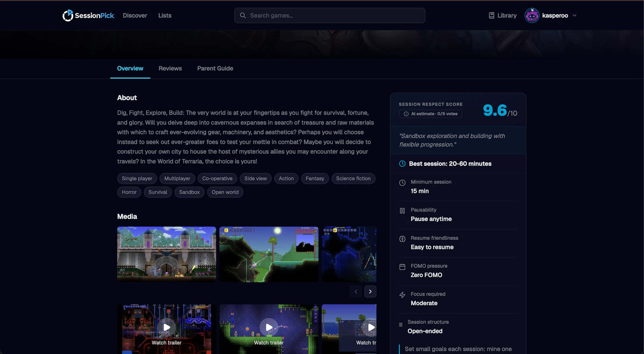Open the dark blue cave screenshot
This screenshot has width=644, height=354.
coord(349,254)
